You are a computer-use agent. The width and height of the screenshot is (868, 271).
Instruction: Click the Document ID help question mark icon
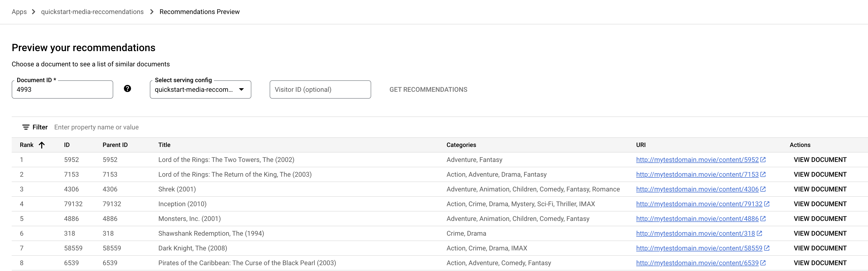point(127,88)
